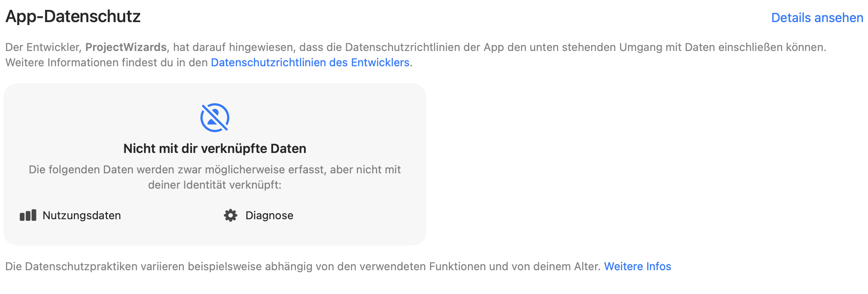Select the Diagnose label
This screenshot has height=294, width=868.
click(269, 215)
